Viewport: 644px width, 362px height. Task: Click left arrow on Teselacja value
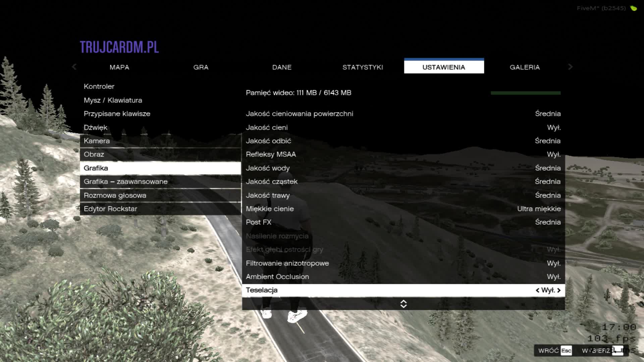pos(537,290)
